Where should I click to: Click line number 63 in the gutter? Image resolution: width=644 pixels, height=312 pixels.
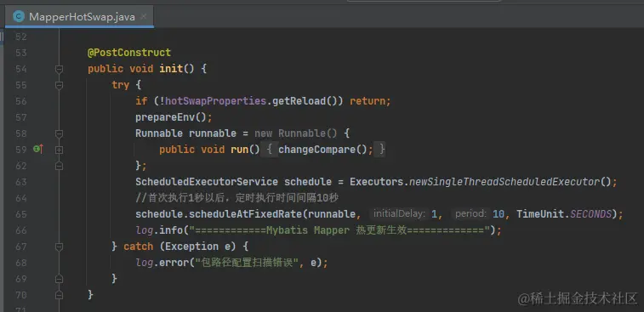pos(21,182)
